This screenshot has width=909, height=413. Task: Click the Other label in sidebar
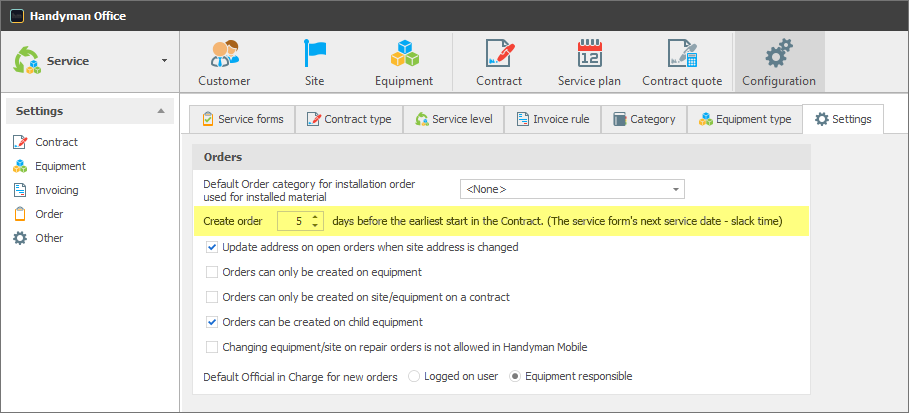click(x=49, y=238)
